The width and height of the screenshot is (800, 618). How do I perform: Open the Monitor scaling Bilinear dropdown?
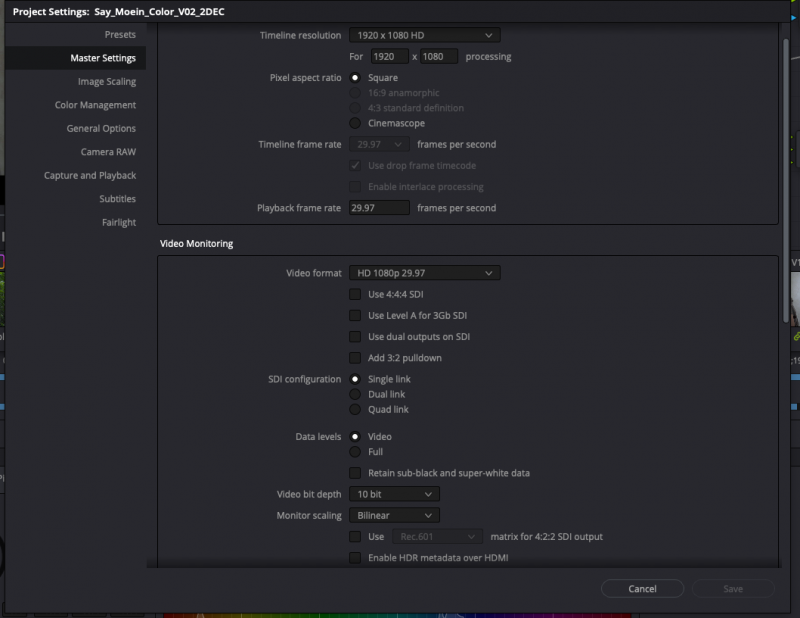tap(394, 516)
